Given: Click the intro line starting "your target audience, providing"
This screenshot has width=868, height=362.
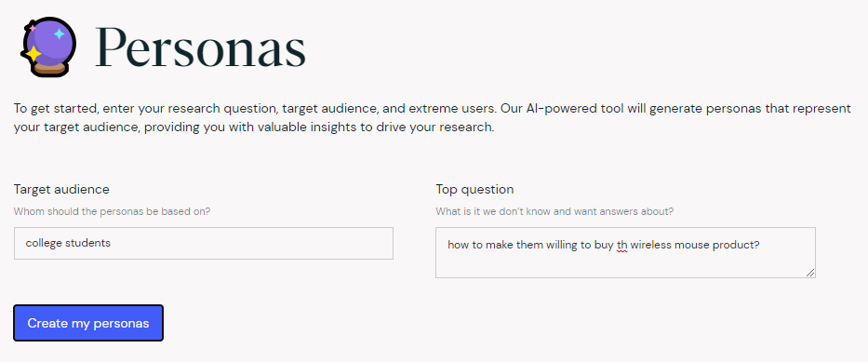Looking at the screenshot, I should click(x=254, y=127).
